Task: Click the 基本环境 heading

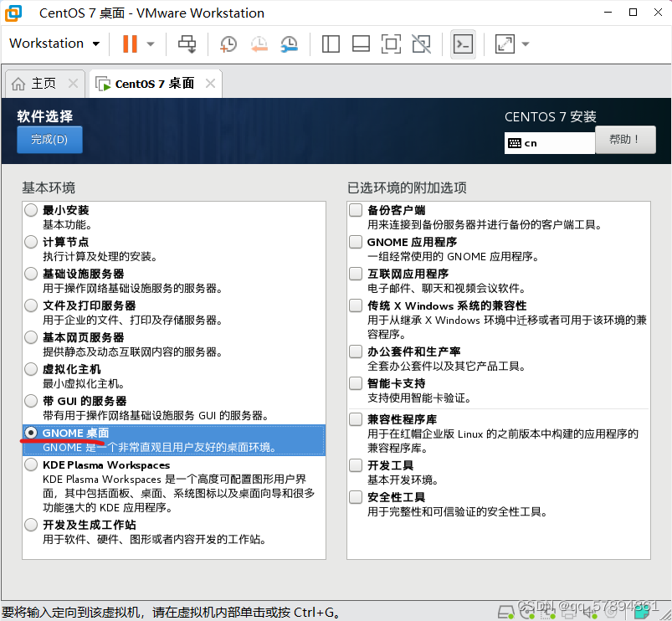Action: [x=49, y=187]
